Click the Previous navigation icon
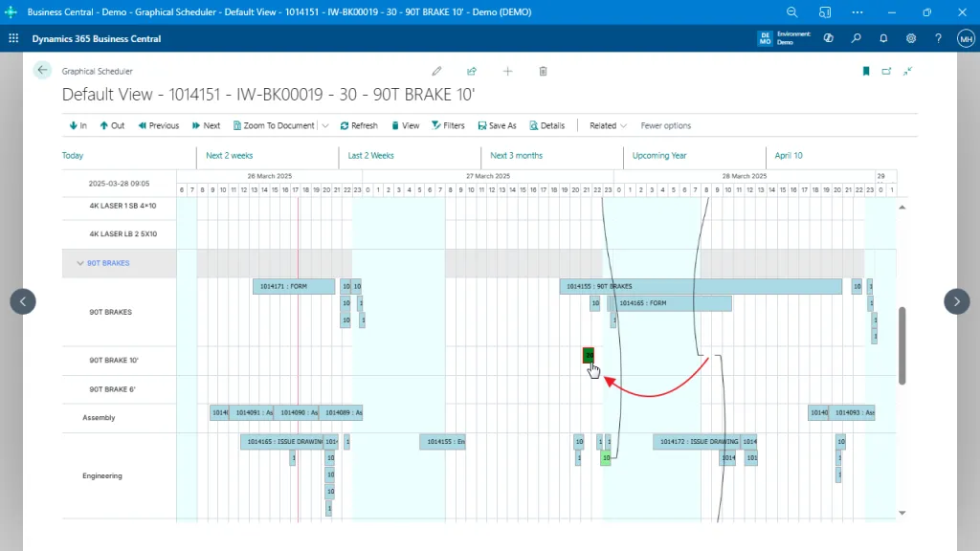This screenshot has width=980, height=551. tap(158, 125)
